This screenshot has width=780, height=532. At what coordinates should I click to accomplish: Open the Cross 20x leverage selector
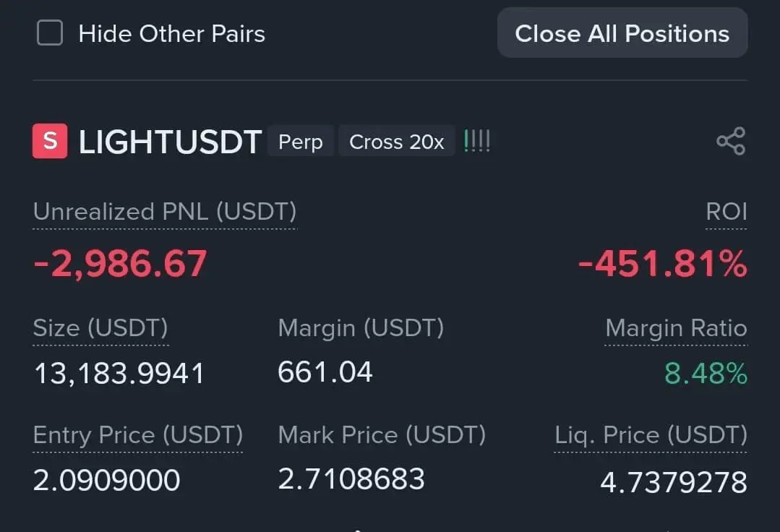click(x=396, y=142)
